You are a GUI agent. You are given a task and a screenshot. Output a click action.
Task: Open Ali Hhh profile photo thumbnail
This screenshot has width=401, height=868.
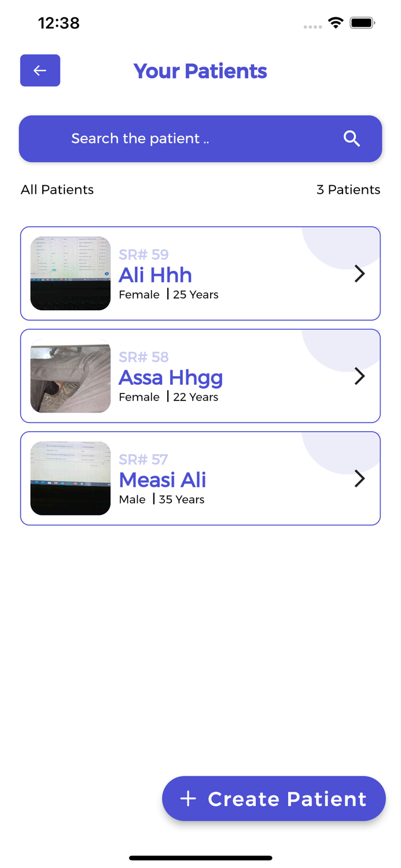[71, 273]
